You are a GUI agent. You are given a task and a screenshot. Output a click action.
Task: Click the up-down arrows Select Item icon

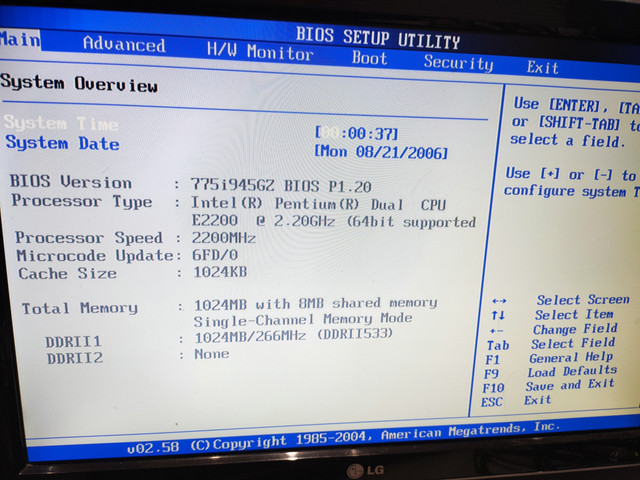point(498,315)
